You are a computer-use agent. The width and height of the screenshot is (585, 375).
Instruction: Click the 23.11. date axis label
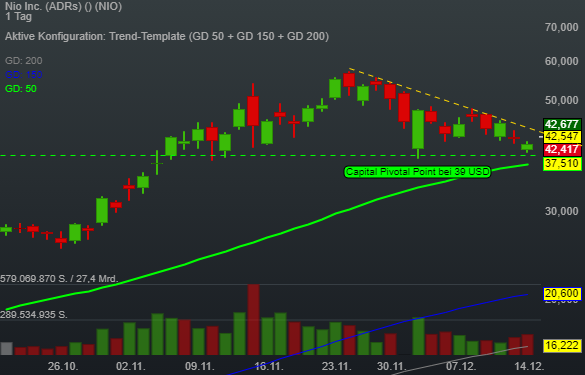337,366
